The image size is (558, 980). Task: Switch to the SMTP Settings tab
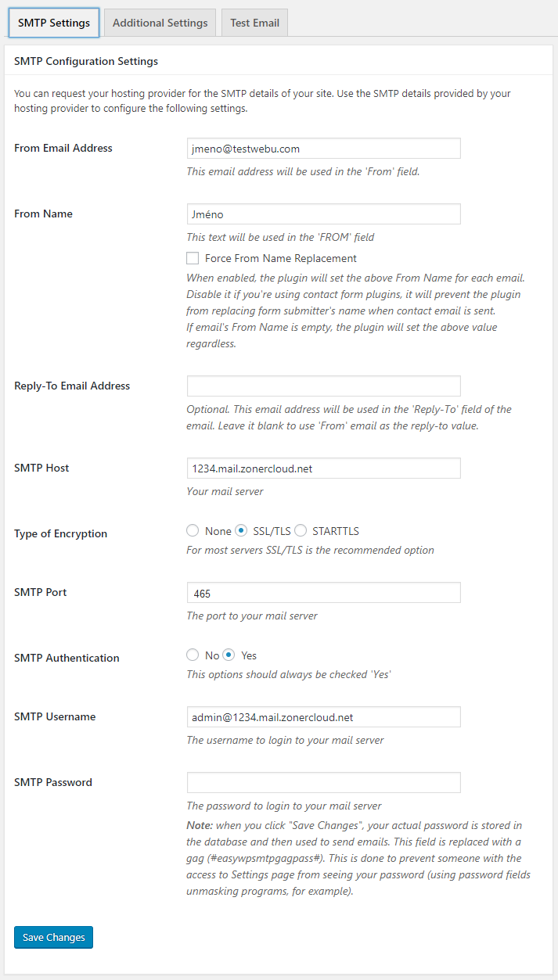54,23
